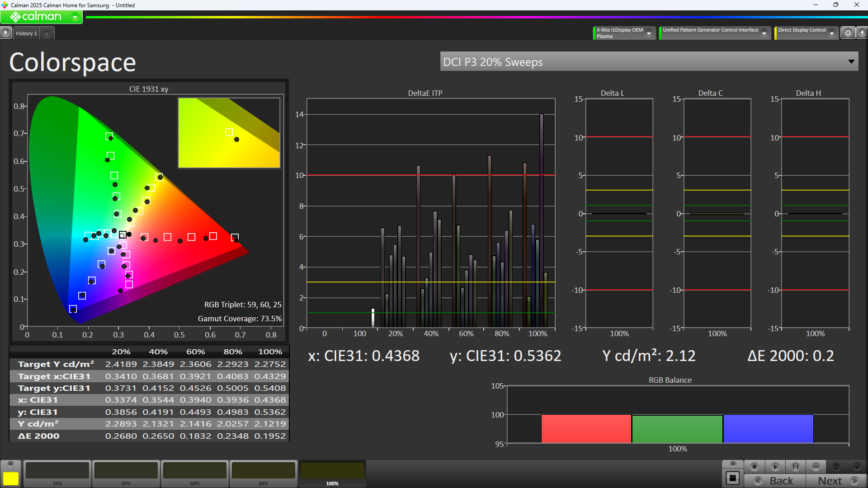The width and height of the screenshot is (868, 488).
Task: Click the read single bracket icon
Action: coord(795,467)
